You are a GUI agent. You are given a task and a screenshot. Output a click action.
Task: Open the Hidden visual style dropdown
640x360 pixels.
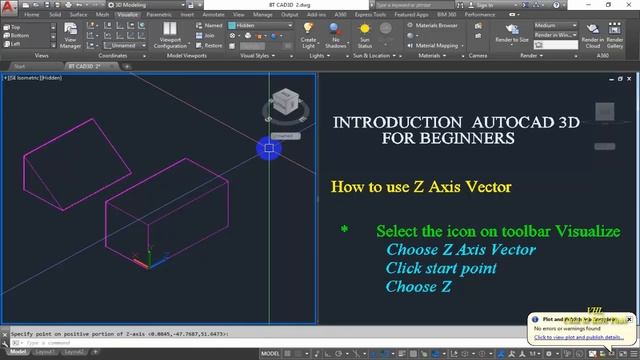[x=260, y=25]
